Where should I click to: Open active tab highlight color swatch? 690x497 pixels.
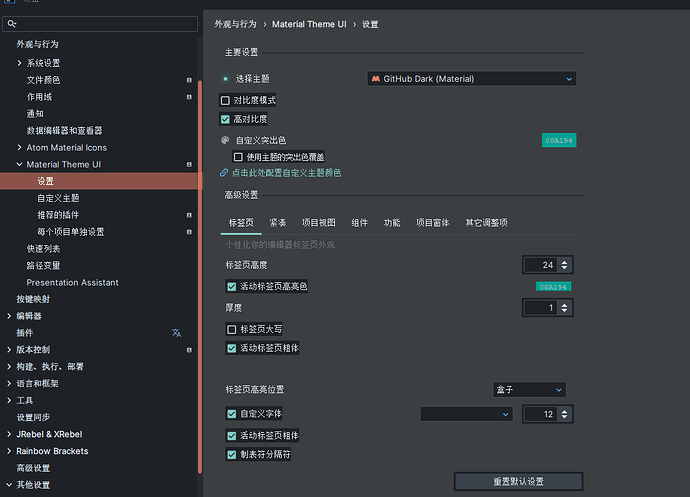coord(553,287)
